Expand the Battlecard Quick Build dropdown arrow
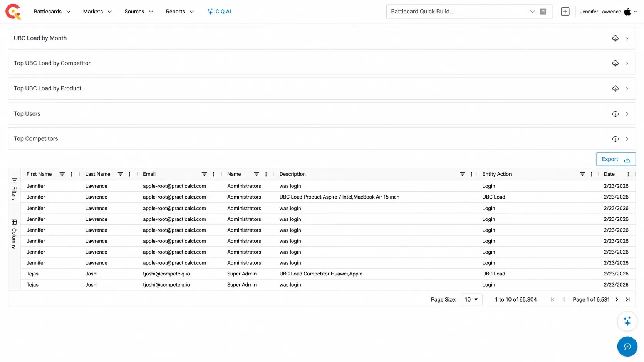 (532, 12)
